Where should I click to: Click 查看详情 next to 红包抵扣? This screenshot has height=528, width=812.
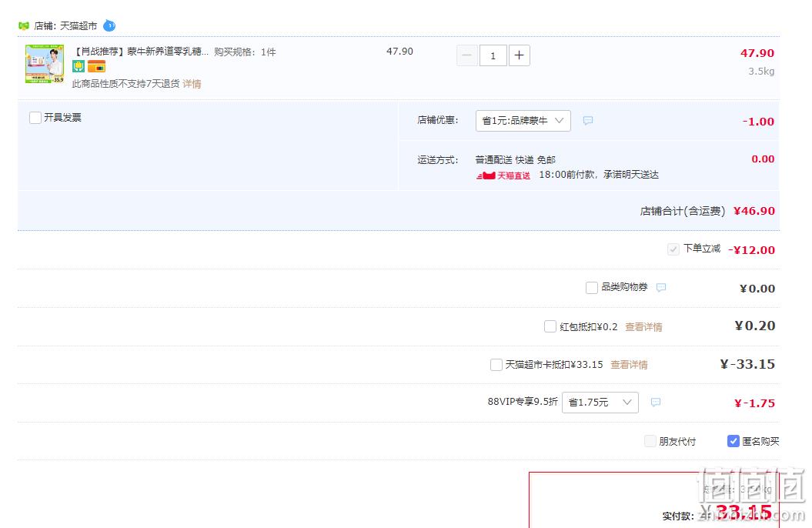coord(643,326)
